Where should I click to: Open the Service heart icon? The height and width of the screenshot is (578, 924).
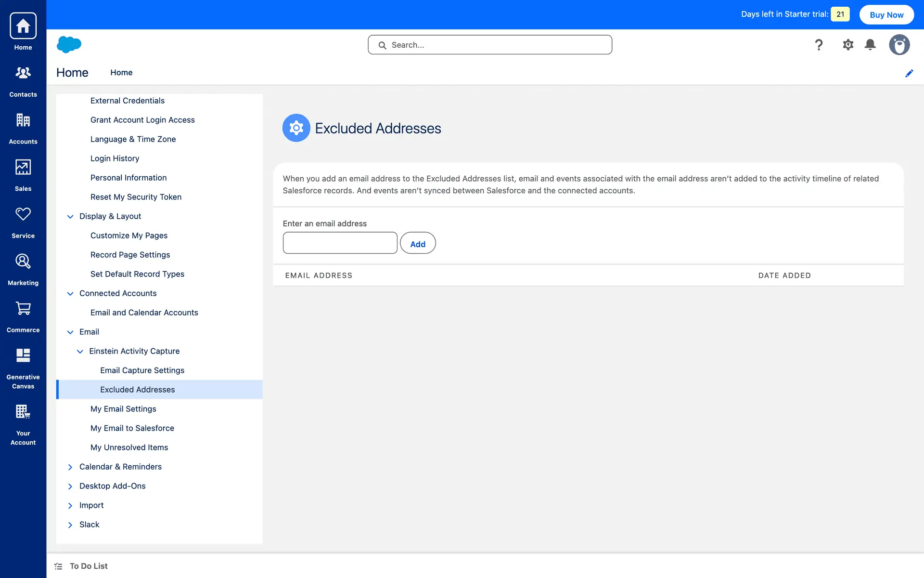(x=23, y=214)
